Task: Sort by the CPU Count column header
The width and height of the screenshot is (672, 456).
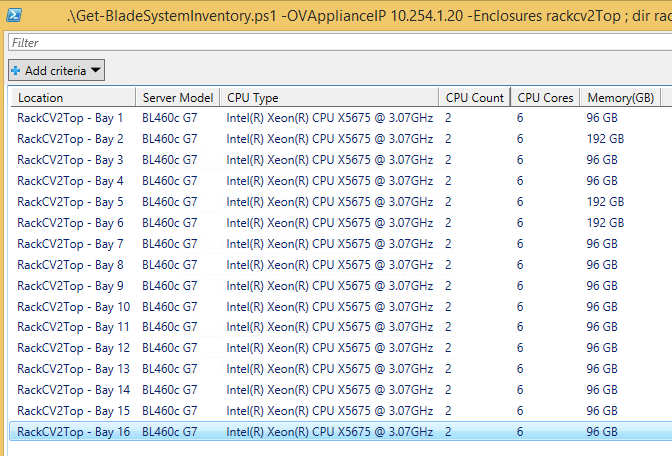Action: pyautogui.click(x=474, y=98)
